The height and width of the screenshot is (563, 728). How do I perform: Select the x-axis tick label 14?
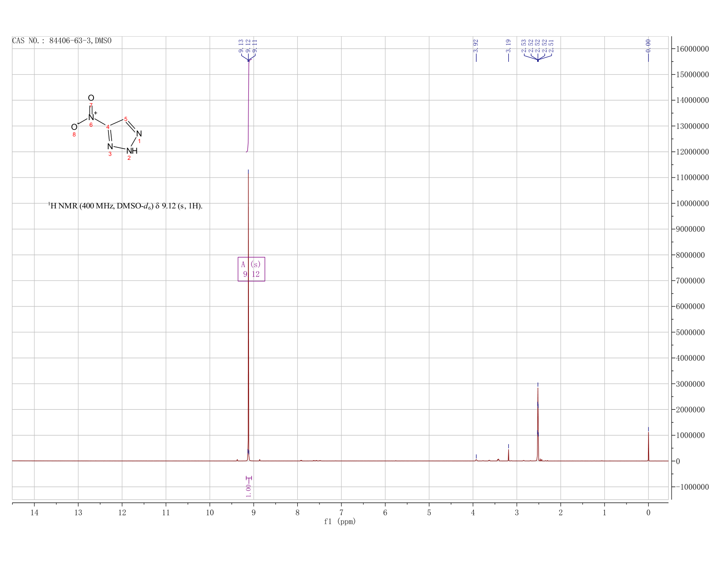[34, 513]
